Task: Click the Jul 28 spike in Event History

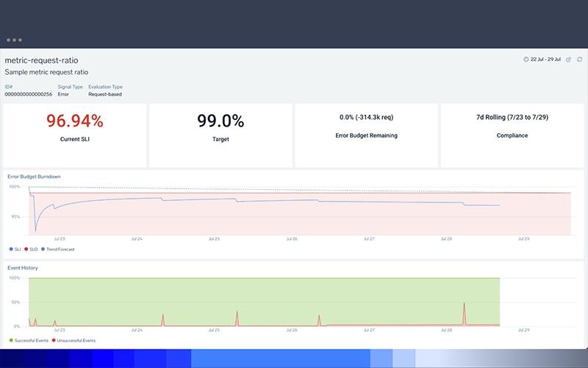Action: 465,314
